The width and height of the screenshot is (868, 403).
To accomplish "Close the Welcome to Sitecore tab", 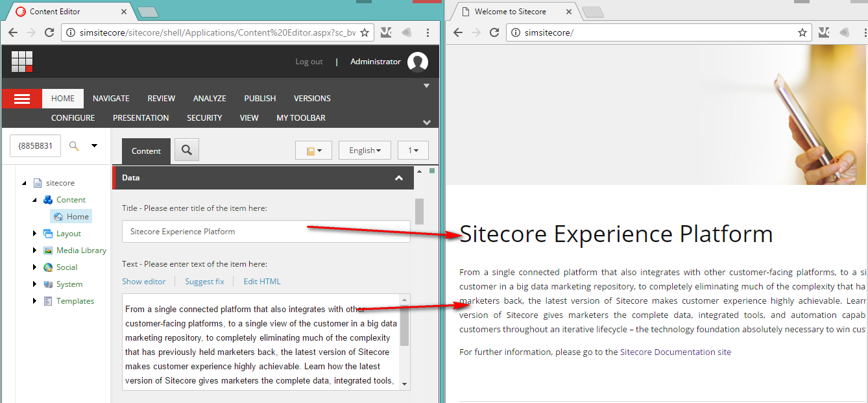I will coord(570,12).
